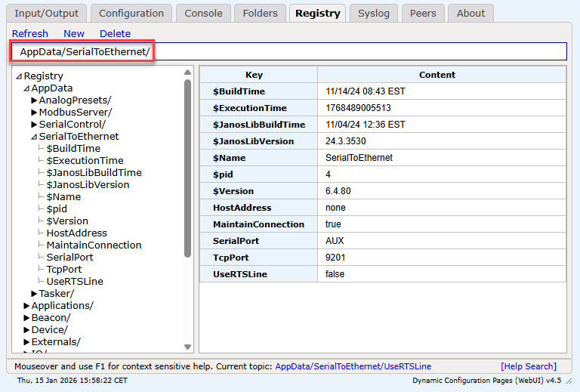Open the Input/Output tab
This screenshot has width=580, height=392.
pos(47,13)
